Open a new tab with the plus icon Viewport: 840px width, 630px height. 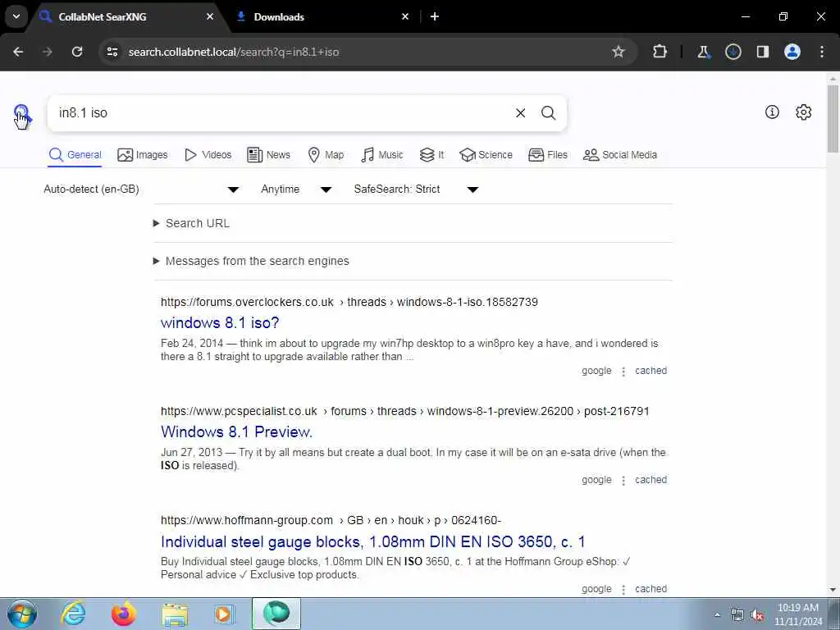coord(435,16)
